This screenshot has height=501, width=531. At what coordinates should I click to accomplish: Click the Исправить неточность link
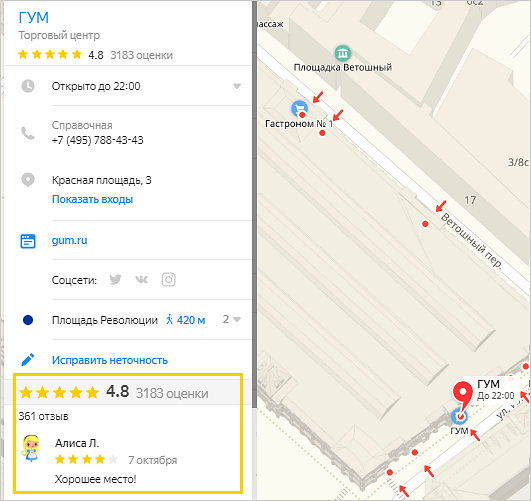point(110,360)
